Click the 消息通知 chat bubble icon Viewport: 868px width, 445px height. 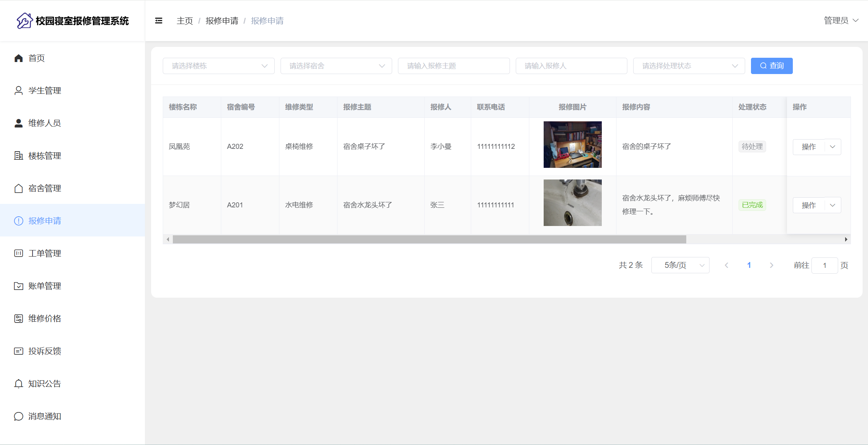coord(19,416)
